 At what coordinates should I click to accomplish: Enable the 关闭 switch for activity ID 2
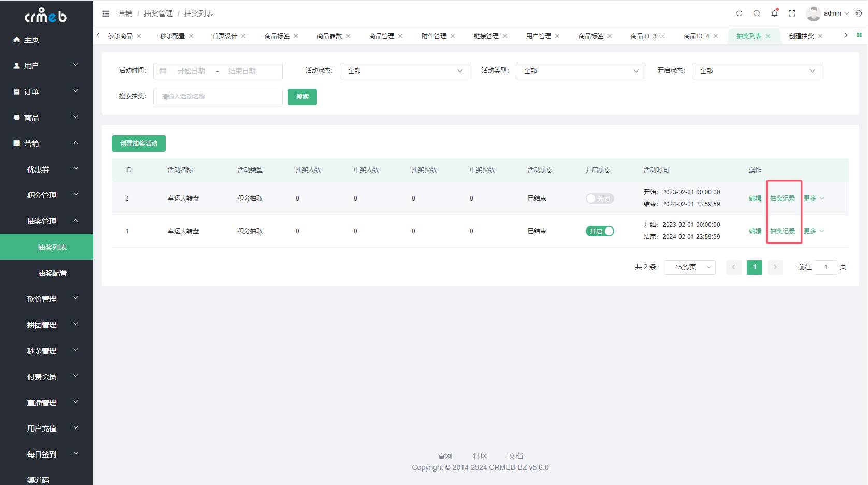(x=599, y=198)
